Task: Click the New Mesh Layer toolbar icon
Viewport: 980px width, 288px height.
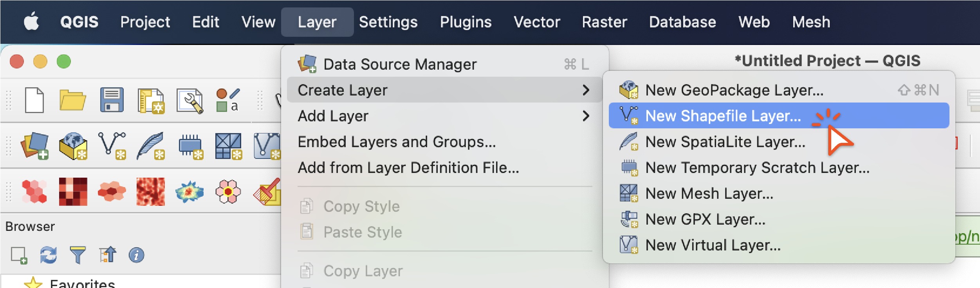Action: click(228, 146)
